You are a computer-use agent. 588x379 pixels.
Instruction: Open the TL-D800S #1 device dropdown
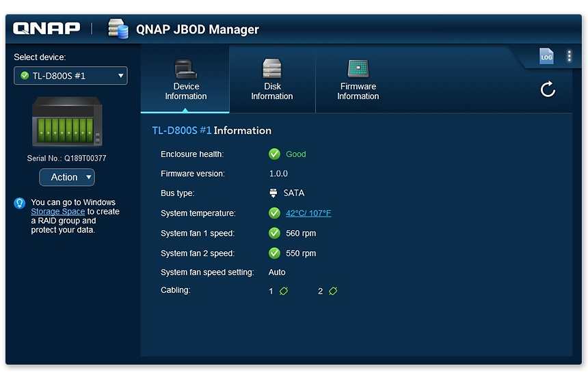tap(70, 76)
